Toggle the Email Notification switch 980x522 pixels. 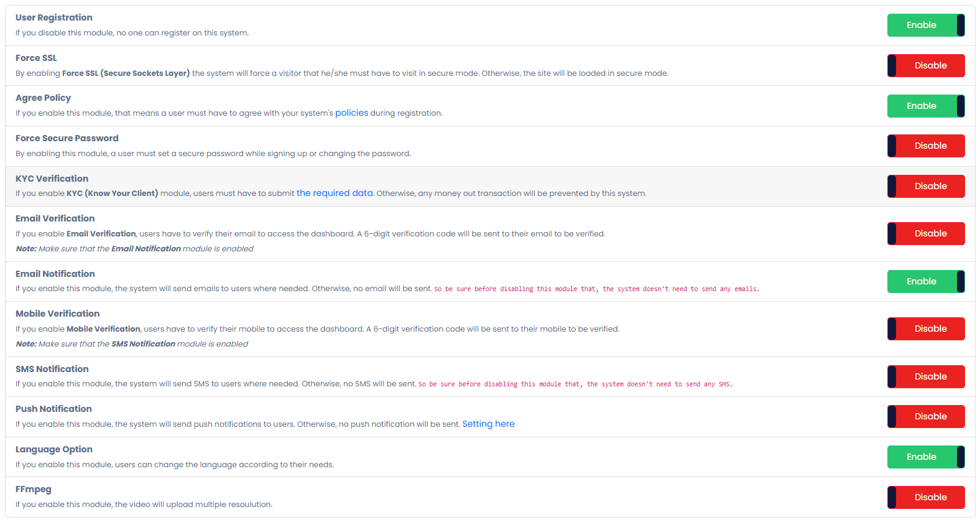pyautogui.click(x=925, y=281)
